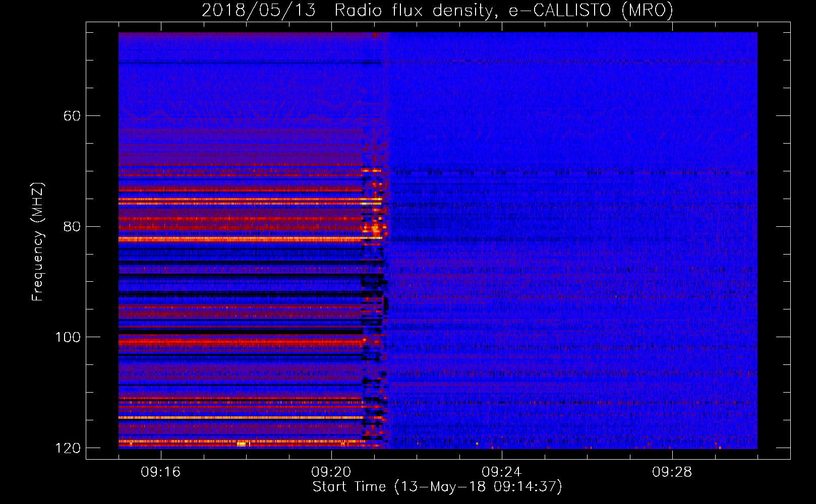The height and width of the screenshot is (504, 816).
Task: Click the plot title '2018/05/13 Radio flux density, e-CALLISTO (MRO)'
Action: click(437, 10)
